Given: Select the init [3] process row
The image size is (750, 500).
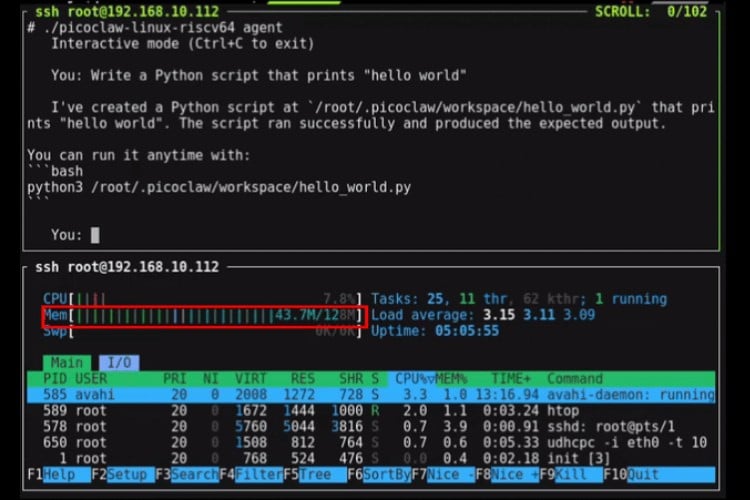Looking at the screenshot, I should [371, 458].
